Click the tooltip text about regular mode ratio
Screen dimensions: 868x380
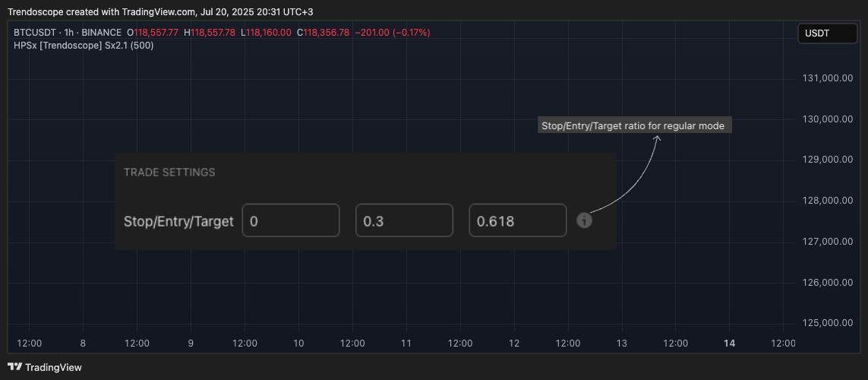633,125
